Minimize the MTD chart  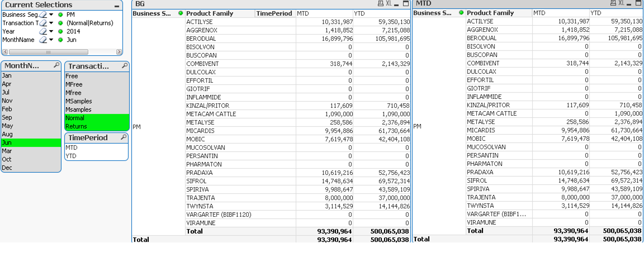pos(629,3)
